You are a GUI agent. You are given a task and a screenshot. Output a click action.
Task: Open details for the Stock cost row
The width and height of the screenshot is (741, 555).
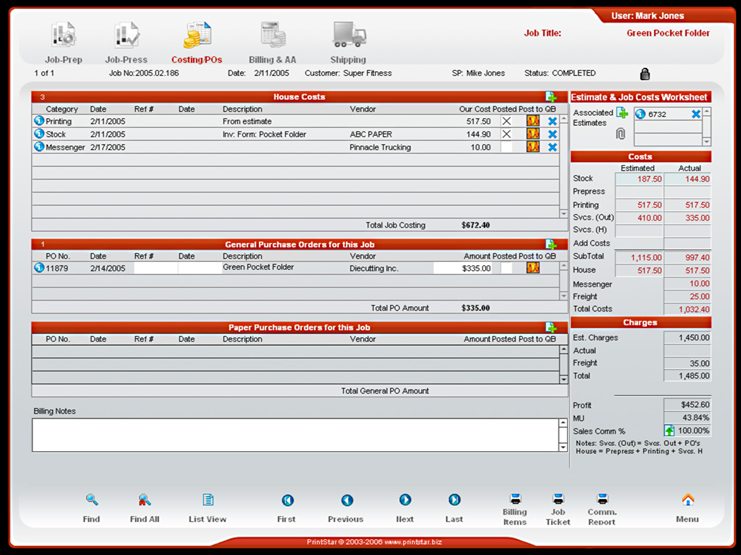39,134
